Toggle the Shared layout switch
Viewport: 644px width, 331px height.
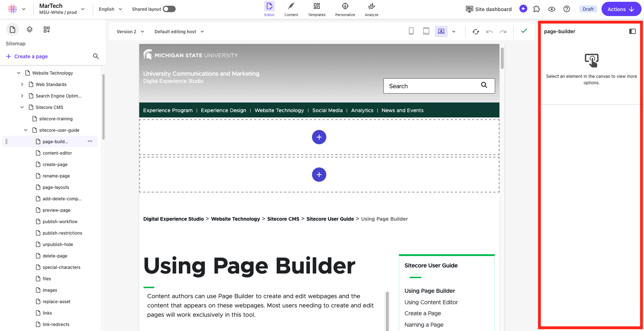[x=169, y=9]
